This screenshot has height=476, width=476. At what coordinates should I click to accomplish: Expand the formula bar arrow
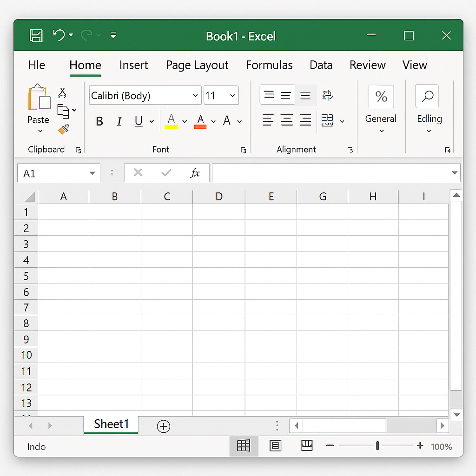tap(455, 173)
